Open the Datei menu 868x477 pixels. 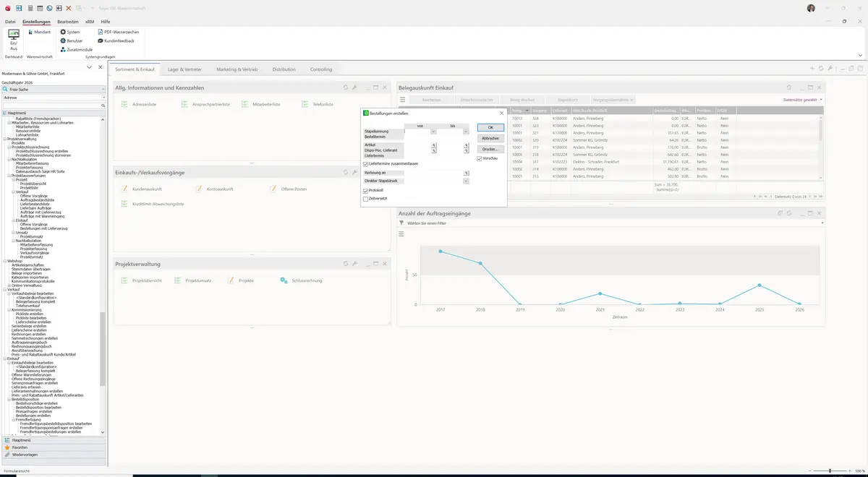coord(10,22)
